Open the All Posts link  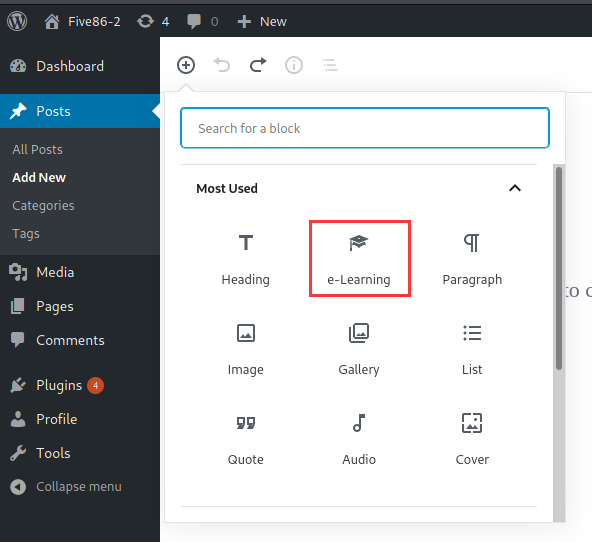coord(37,149)
